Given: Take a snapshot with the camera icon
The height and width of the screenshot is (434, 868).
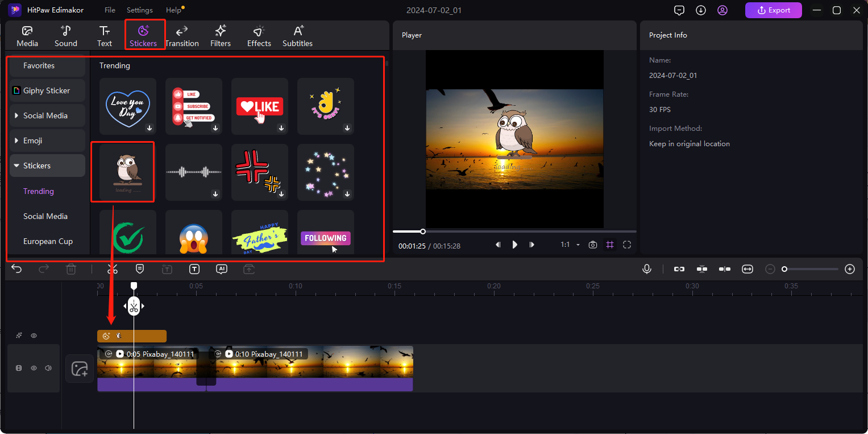Looking at the screenshot, I should 593,245.
